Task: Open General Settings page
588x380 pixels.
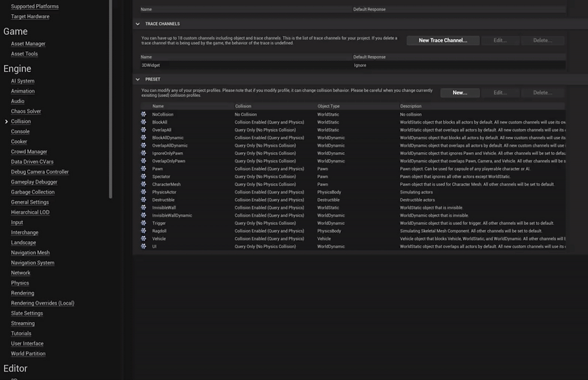Action: (30, 202)
